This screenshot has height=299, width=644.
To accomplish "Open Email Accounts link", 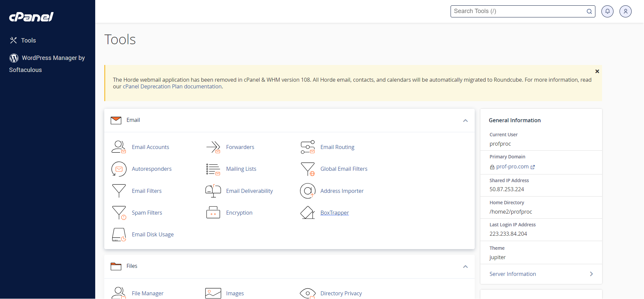I will pos(151,147).
